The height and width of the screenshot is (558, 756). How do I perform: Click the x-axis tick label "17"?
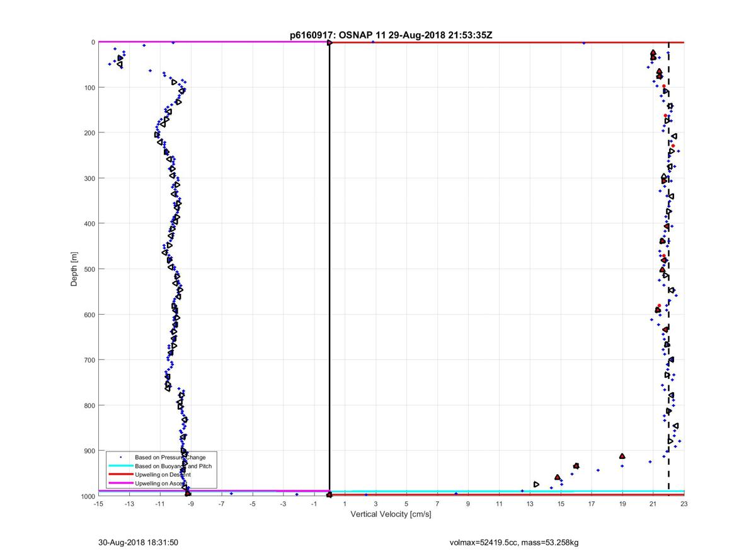click(592, 504)
